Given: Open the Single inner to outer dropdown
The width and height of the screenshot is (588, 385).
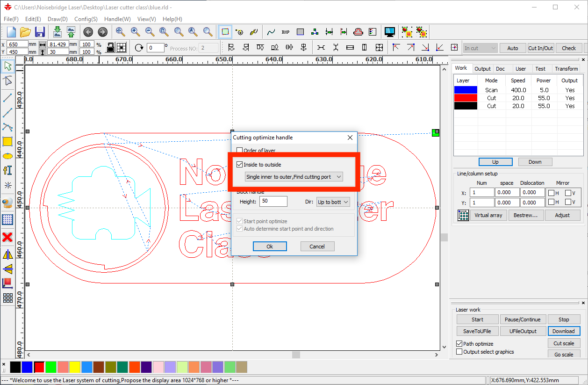Looking at the screenshot, I should point(294,177).
